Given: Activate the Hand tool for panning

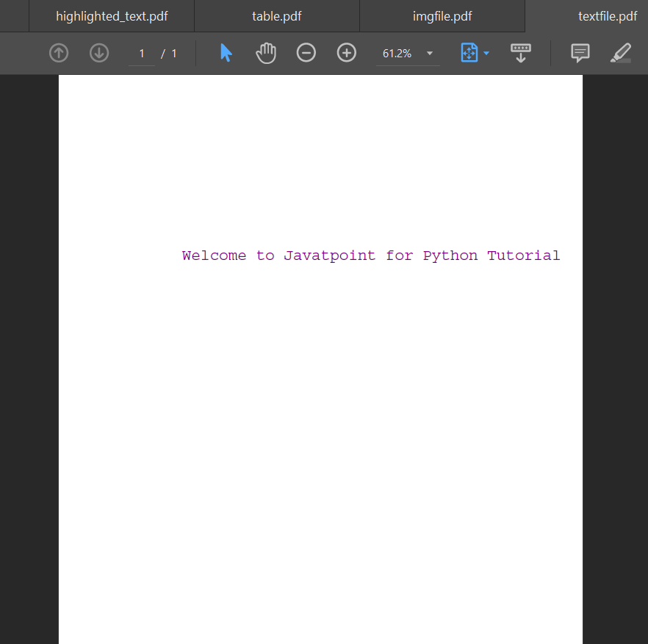Looking at the screenshot, I should click(265, 52).
